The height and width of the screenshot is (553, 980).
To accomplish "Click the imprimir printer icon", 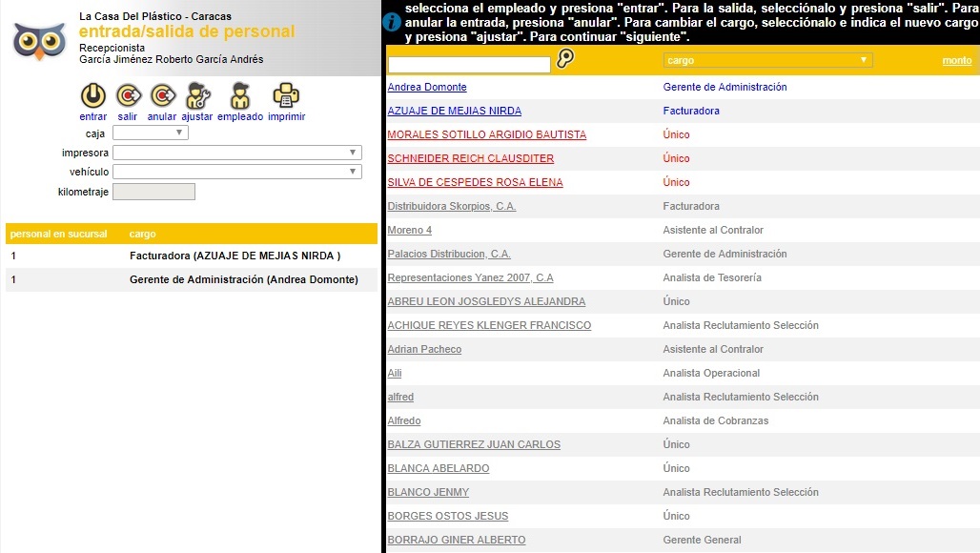I will (286, 95).
